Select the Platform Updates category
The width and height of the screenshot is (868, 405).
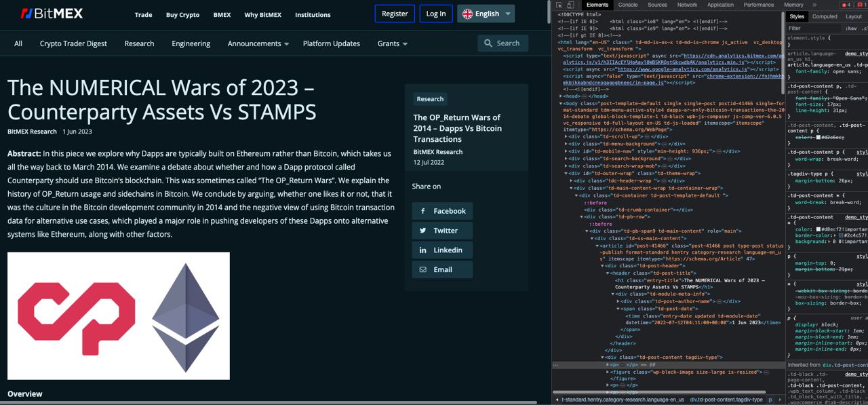pyautogui.click(x=332, y=43)
